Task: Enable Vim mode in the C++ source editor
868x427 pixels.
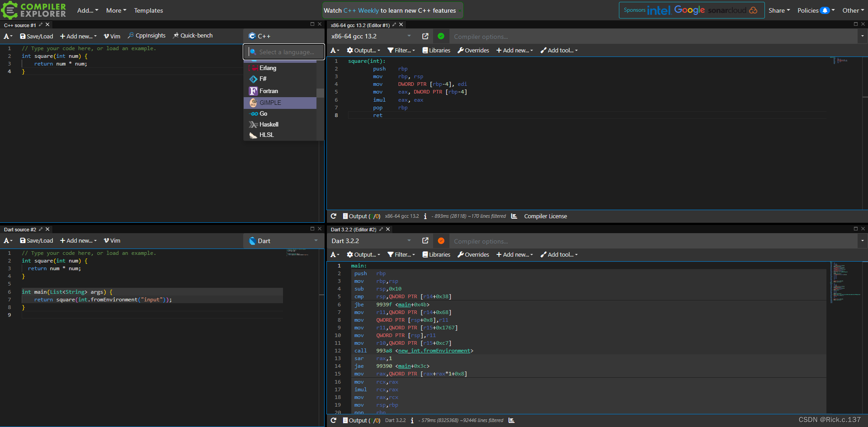Action: 112,36
